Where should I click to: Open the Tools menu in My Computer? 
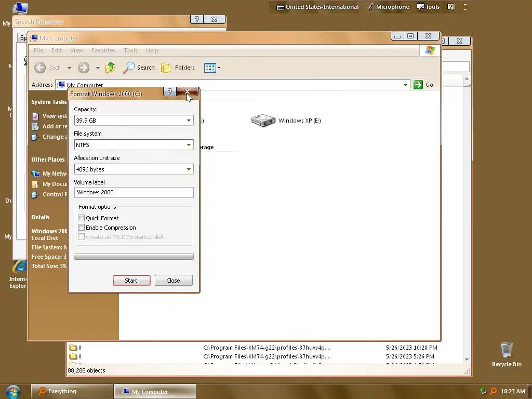(x=130, y=50)
